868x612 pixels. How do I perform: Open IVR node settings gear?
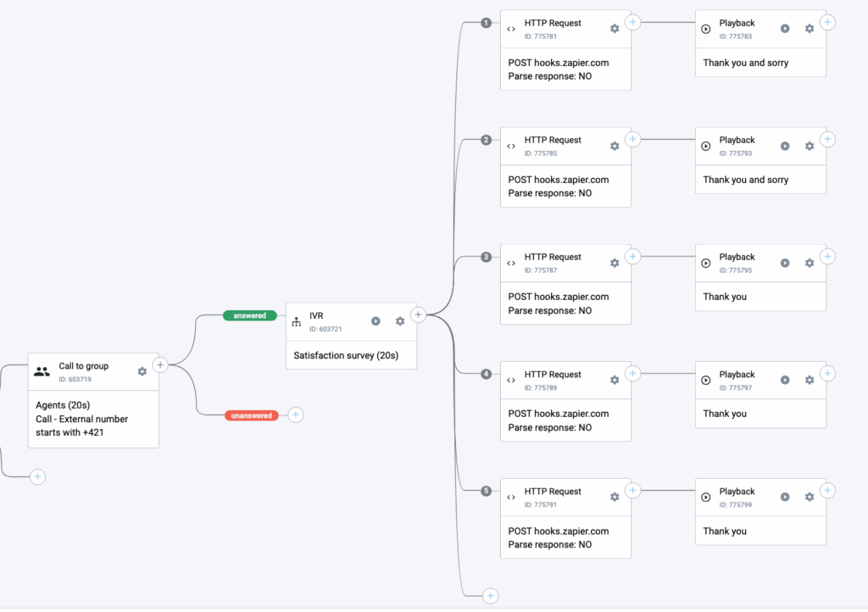point(400,321)
